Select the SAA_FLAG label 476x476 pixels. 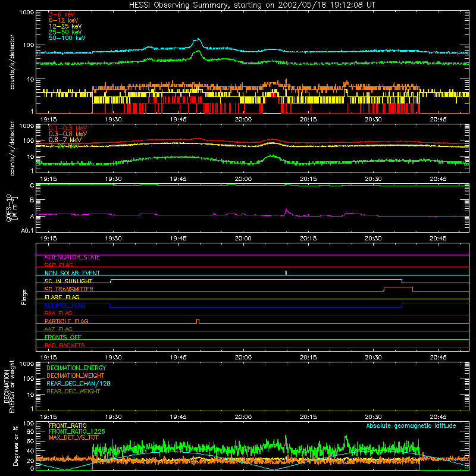coord(58,313)
